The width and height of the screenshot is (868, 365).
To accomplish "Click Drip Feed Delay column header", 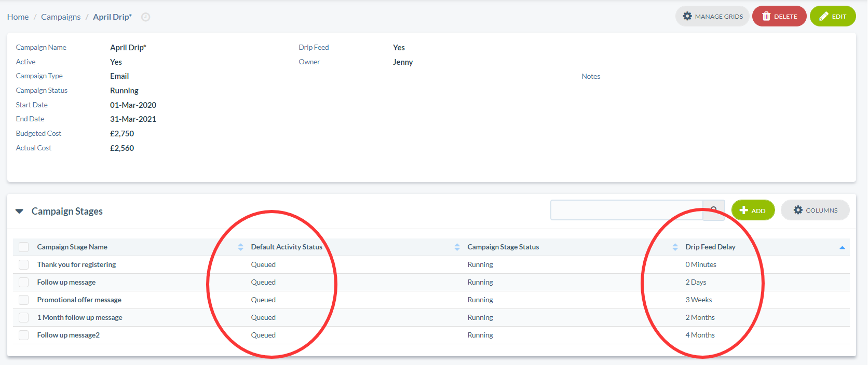I will tap(710, 247).
